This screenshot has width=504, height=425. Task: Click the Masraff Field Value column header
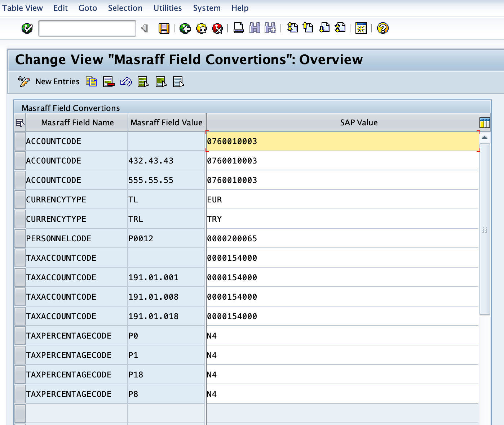(166, 122)
